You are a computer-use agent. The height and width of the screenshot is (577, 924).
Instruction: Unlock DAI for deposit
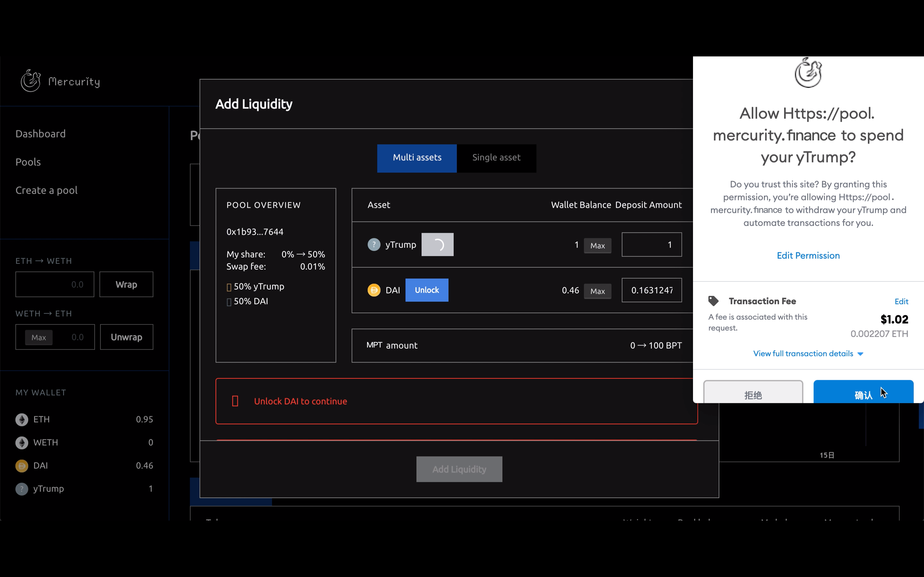[x=426, y=290]
